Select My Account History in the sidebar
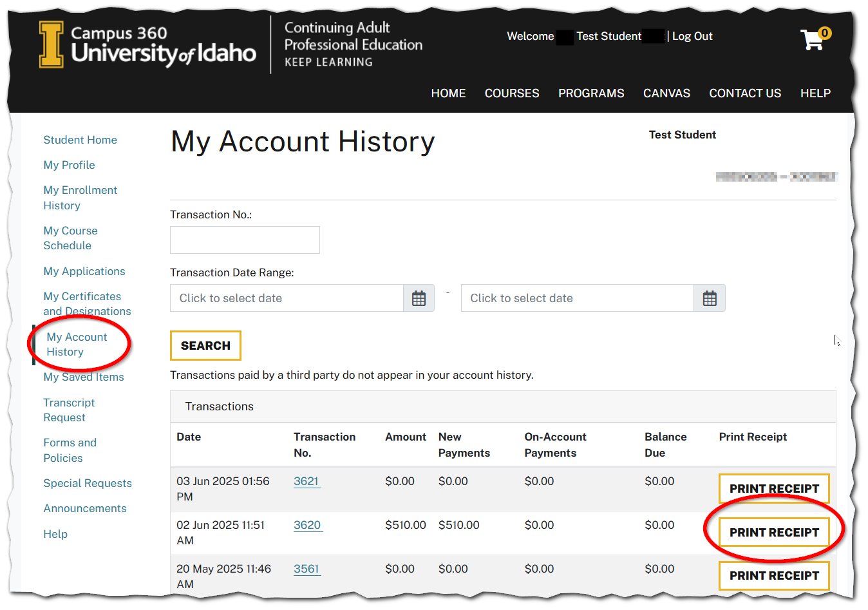Image resolution: width=868 pixels, height=610 pixels. pyautogui.click(x=77, y=344)
